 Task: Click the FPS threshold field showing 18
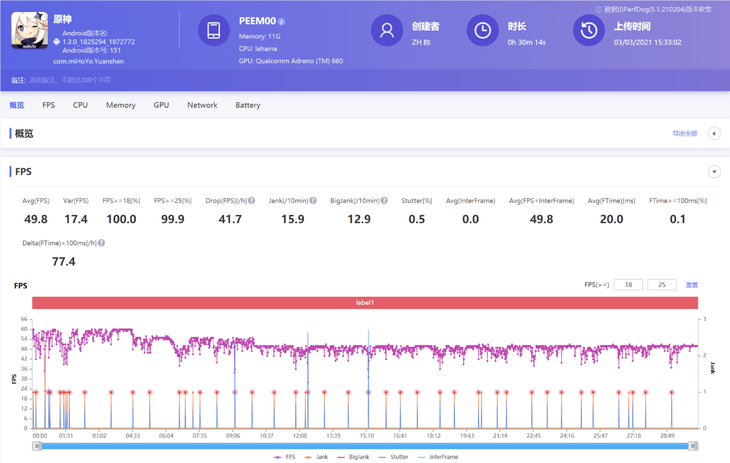click(627, 285)
